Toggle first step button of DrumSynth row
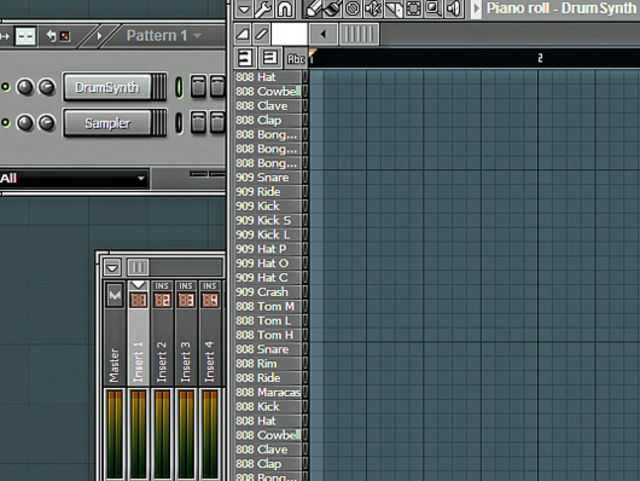 (198, 87)
